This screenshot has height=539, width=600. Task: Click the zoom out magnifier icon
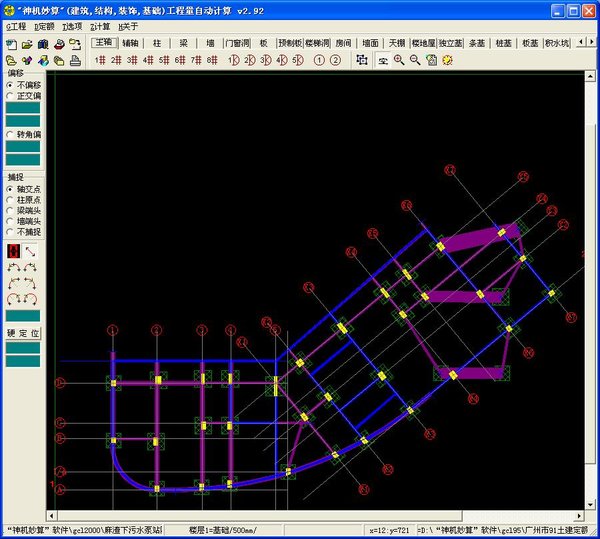415,60
